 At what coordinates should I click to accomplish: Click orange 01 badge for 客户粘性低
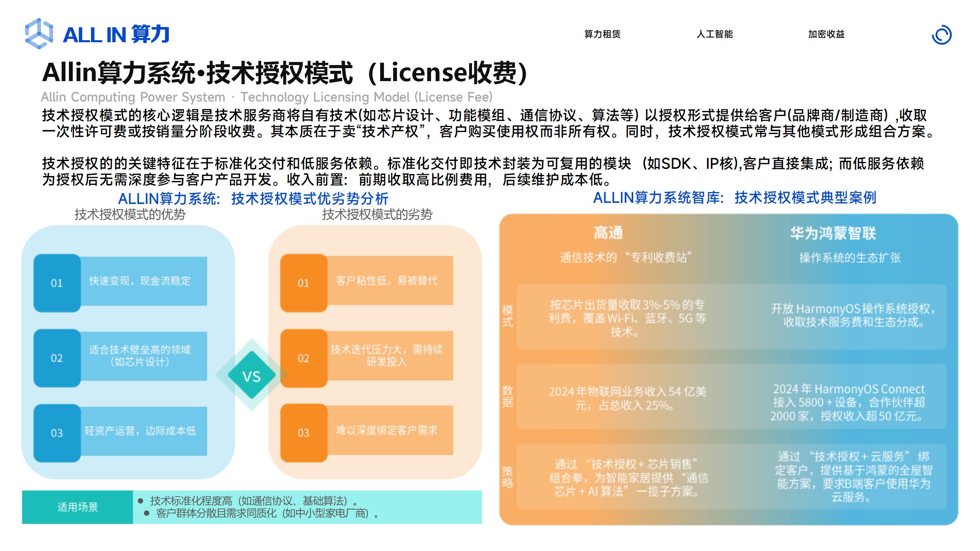(304, 283)
